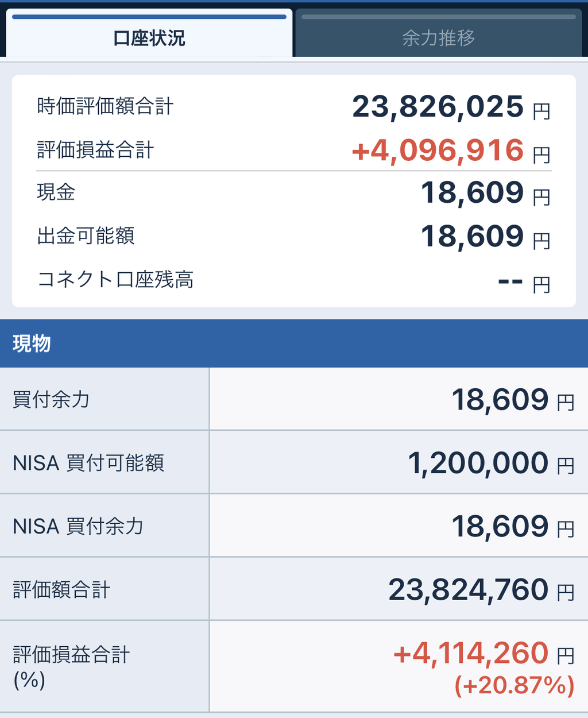Tap the コネクト口座残高 dashes value
588x718 pixels.
510,281
